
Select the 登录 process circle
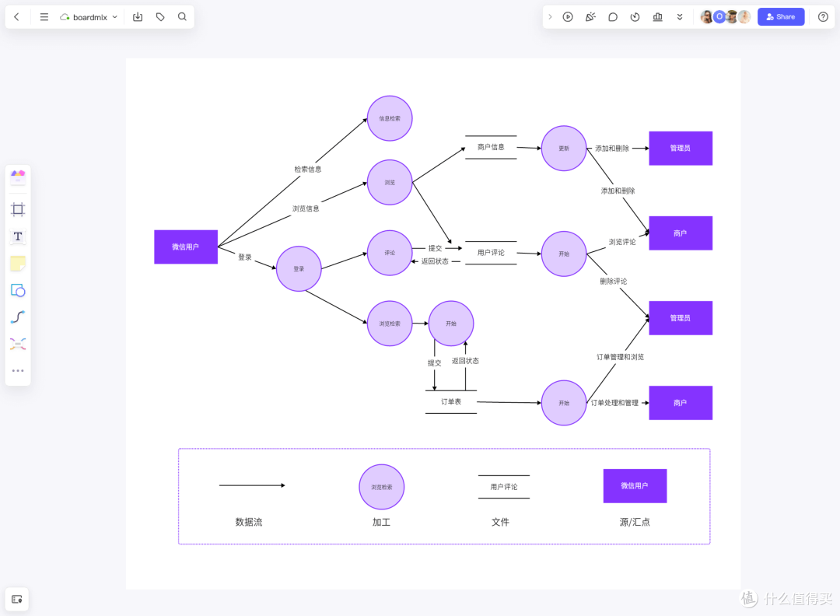click(299, 269)
